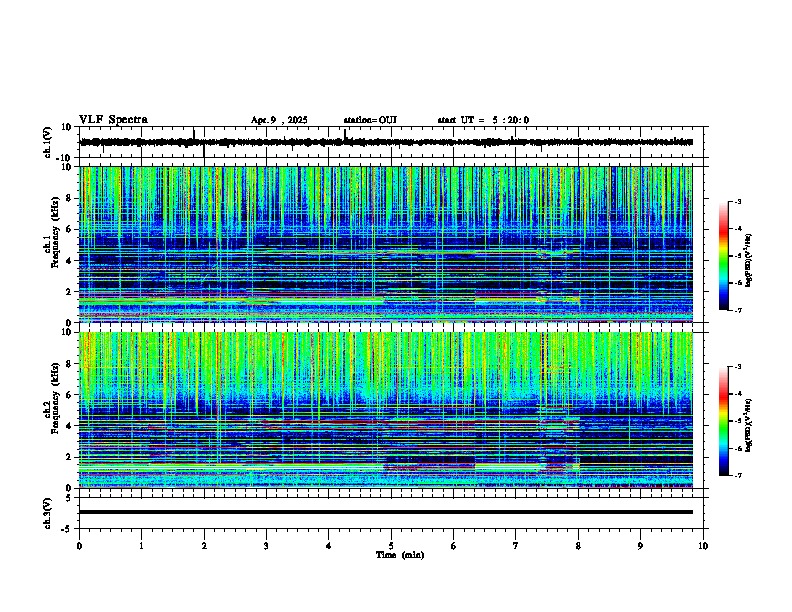Click time axis tick label "7"
792x612 pixels.
(516, 546)
